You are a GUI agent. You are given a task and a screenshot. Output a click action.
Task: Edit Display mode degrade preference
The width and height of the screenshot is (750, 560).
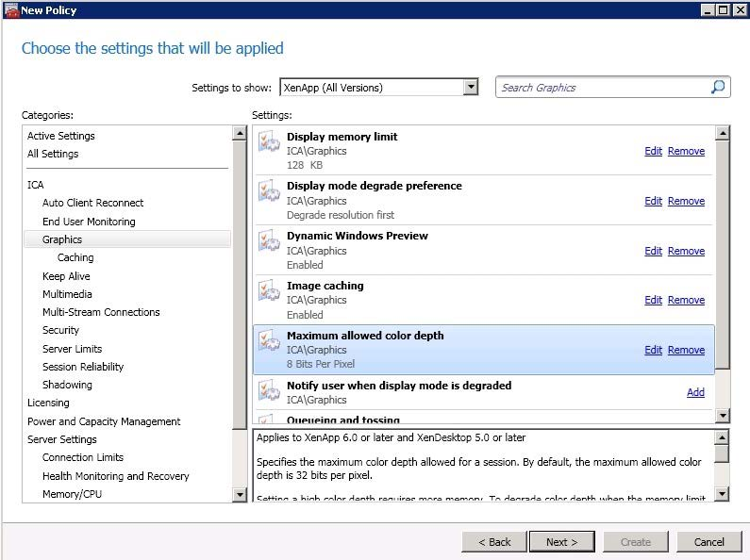click(653, 201)
